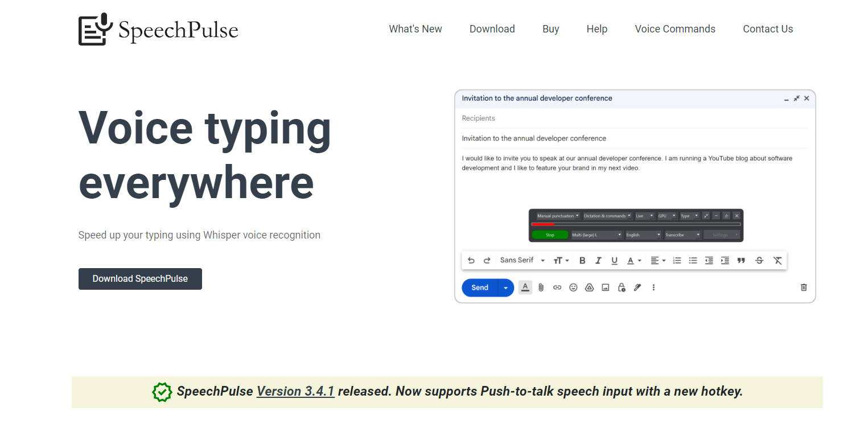Toggle italic formatting in compose toolbar
Screen dimensions: 868x448
pyautogui.click(x=598, y=260)
